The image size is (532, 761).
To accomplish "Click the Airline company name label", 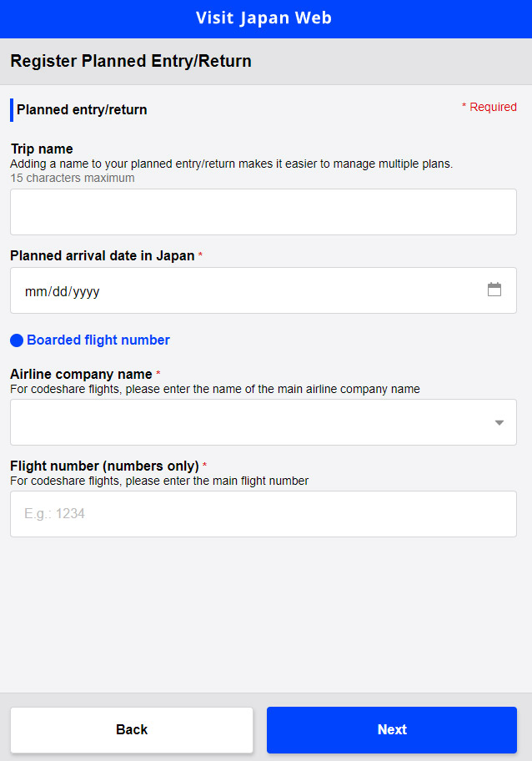I will pos(81,375).
